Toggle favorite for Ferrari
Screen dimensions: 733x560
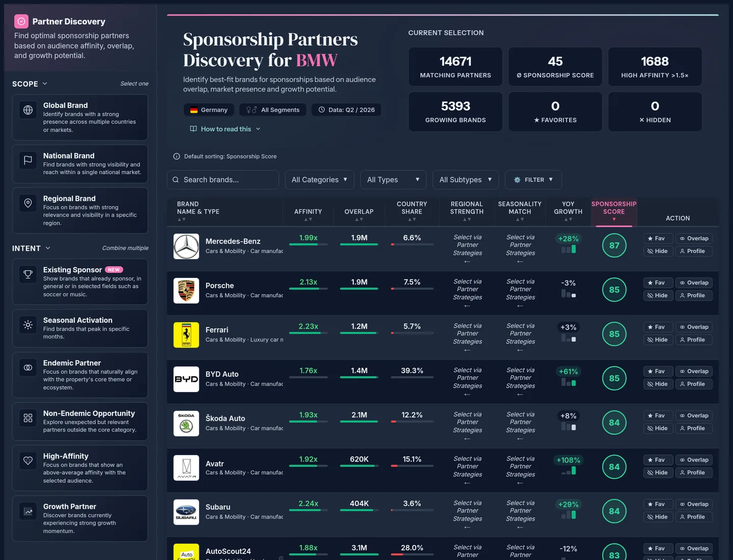coord(658,327)
